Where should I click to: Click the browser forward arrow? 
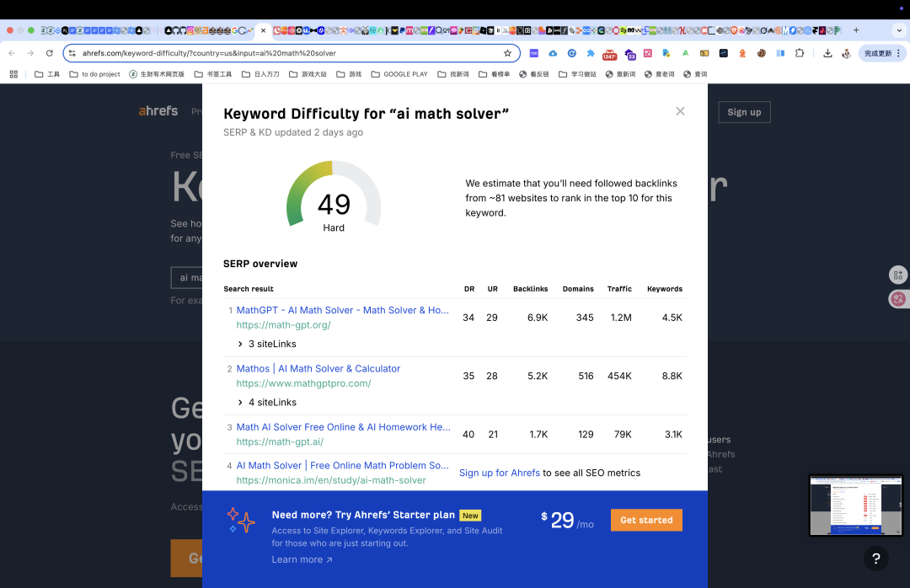point(30,53)
